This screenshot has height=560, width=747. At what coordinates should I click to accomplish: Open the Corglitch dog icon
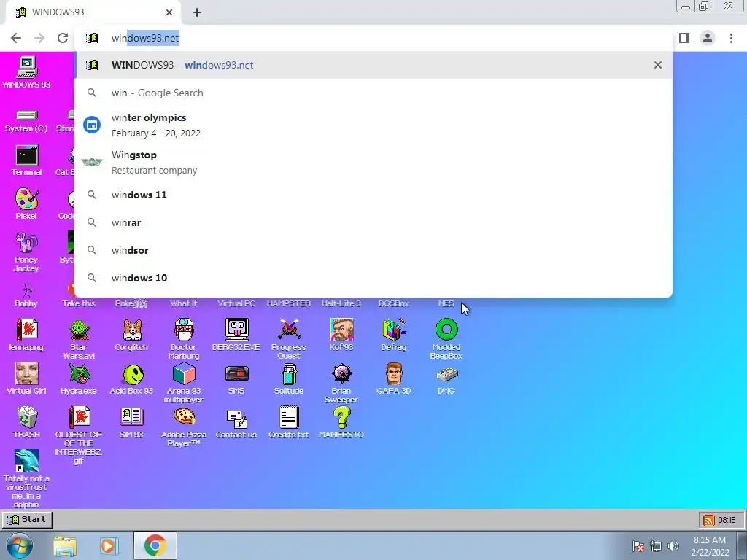click(131, 335)
